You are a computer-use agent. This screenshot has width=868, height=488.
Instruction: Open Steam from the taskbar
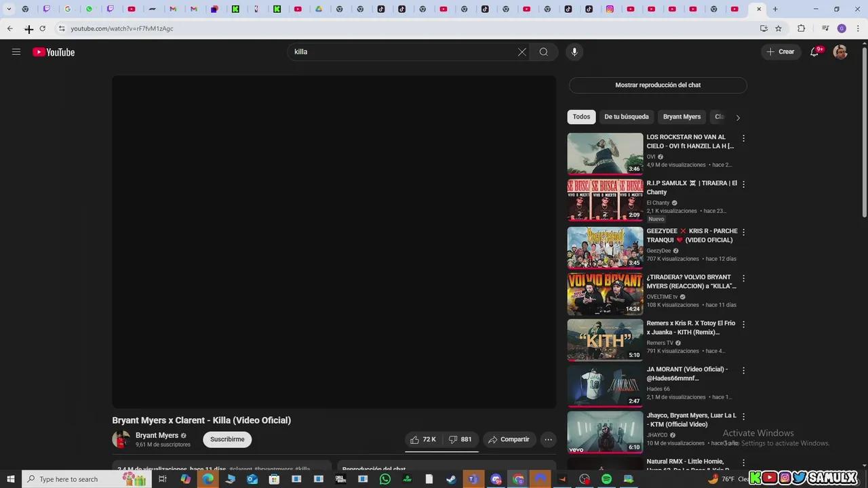coord(452,479)
